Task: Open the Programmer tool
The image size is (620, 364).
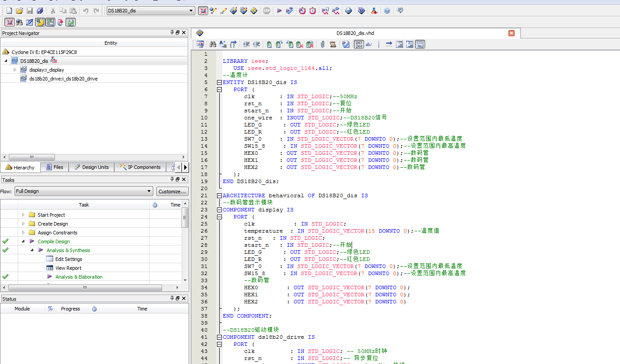Action: (361, 11)
